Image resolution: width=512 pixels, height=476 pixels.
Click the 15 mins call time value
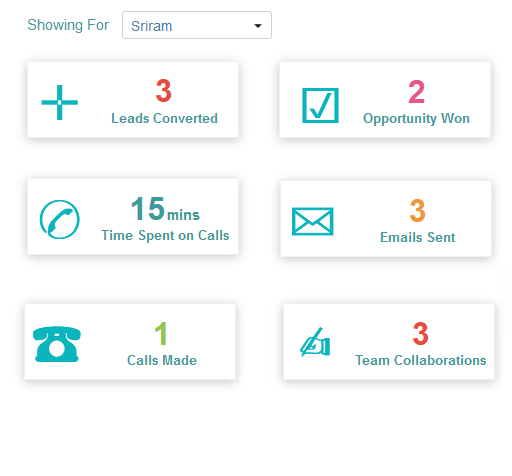point(165,209)
